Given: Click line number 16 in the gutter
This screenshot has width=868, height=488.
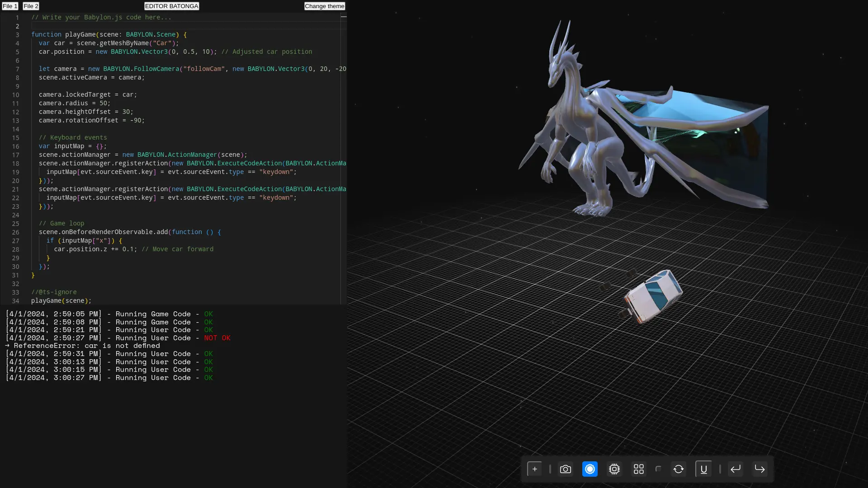Looking at the screenshot, I should pos(15,146).
